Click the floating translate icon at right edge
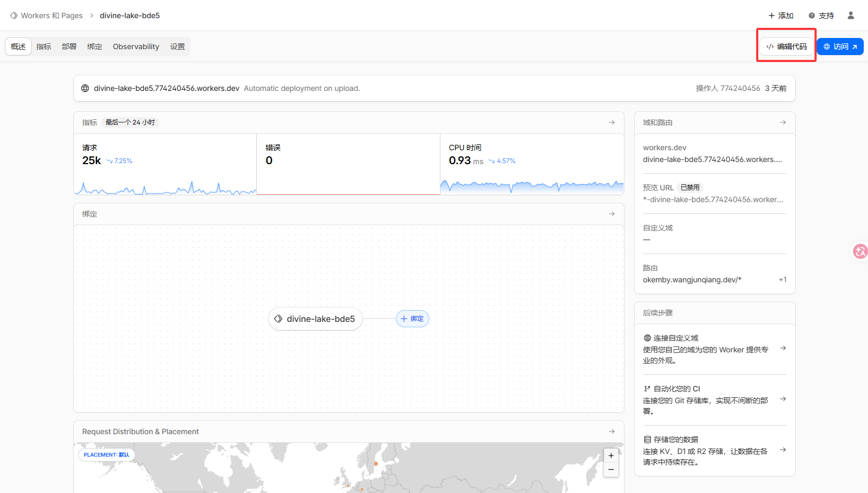Screen dimensions: 868x493 point(859,251)
